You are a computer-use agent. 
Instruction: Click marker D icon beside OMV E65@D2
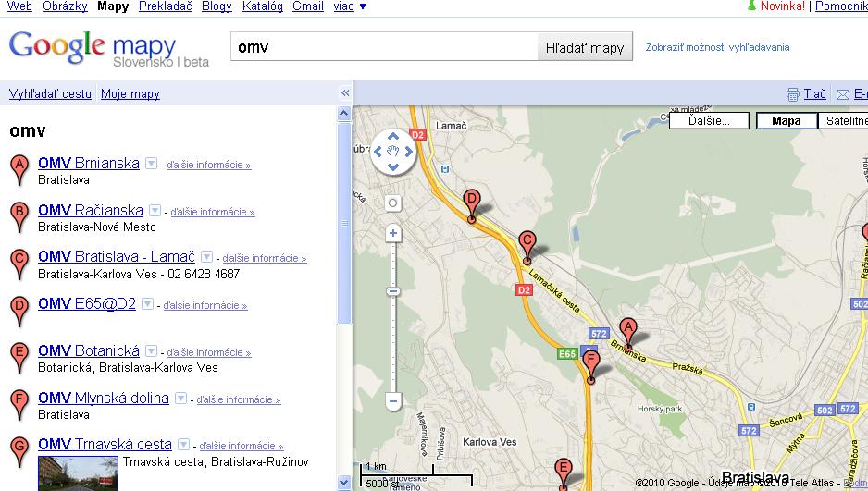[20, 312]
